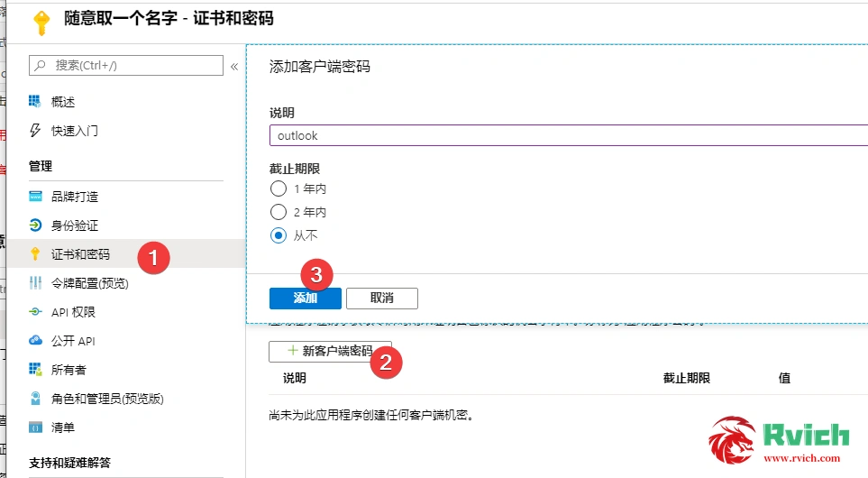The width and height of the screenshot is (868, 478).
Task: Click the Token configuration (令牌配置) icon
Action: pyautogui.click(x=35, y=283)
